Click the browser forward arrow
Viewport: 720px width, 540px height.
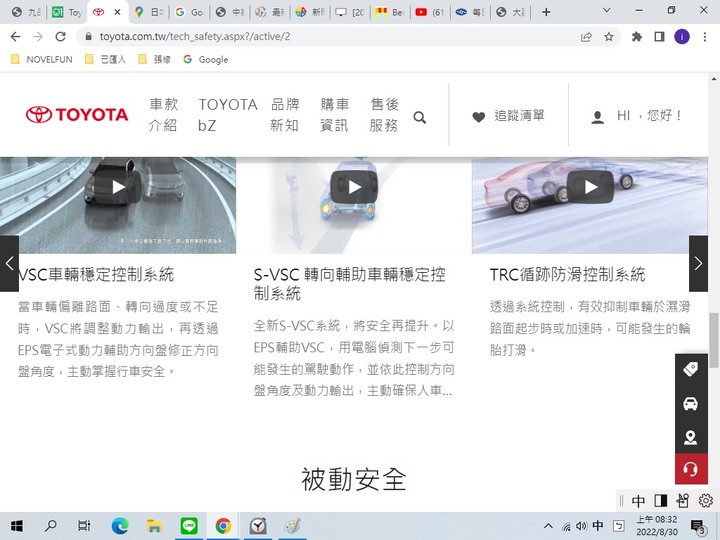coord(38,37)
